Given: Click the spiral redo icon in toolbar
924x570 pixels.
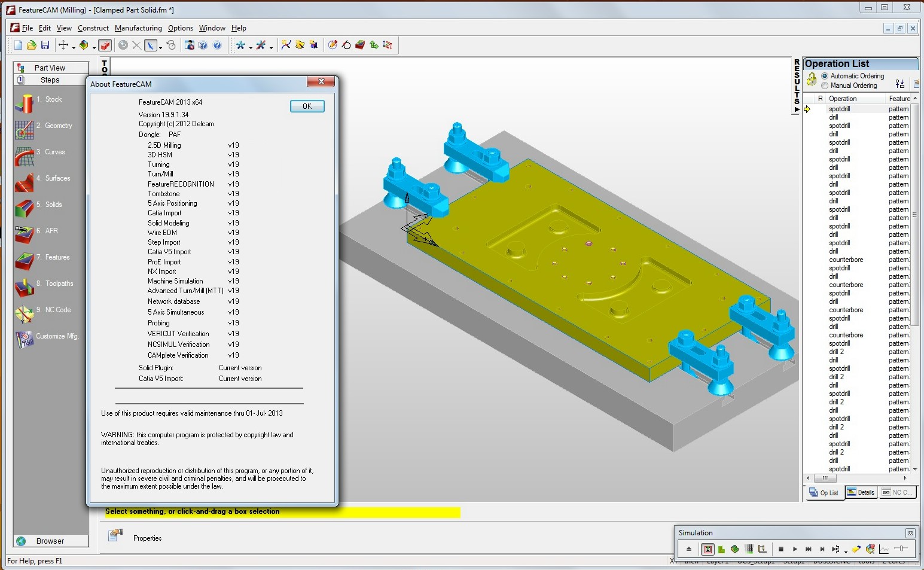Looking at the screenshot, I should click(171, 45).
